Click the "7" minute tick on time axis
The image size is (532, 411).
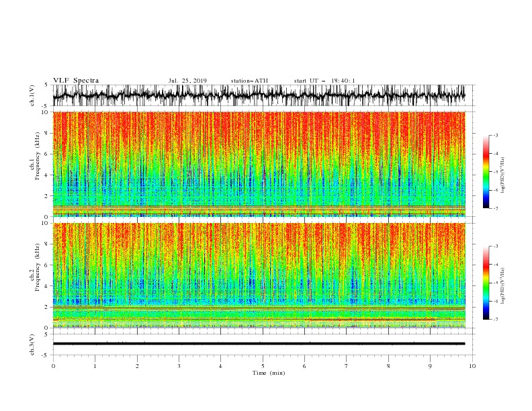click(x=347, y=366)
